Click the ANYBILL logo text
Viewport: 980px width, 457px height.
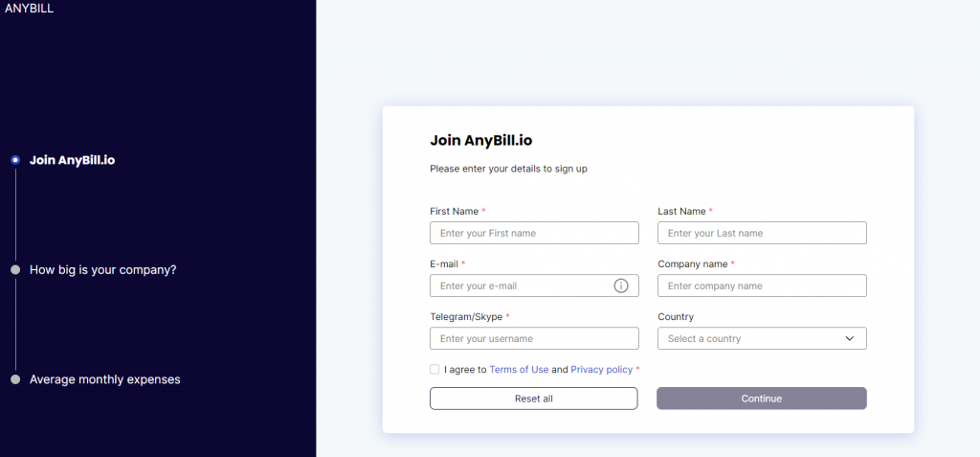click(x=30, y=8)
